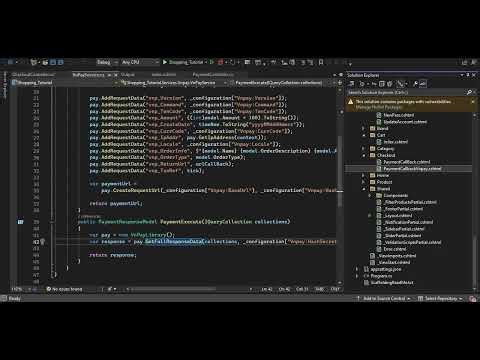The width and height of the screenshot is (480, 360).
Task: Start debugging with the green Shopping_Tutorial play button
Action: [x=183, y=62]
